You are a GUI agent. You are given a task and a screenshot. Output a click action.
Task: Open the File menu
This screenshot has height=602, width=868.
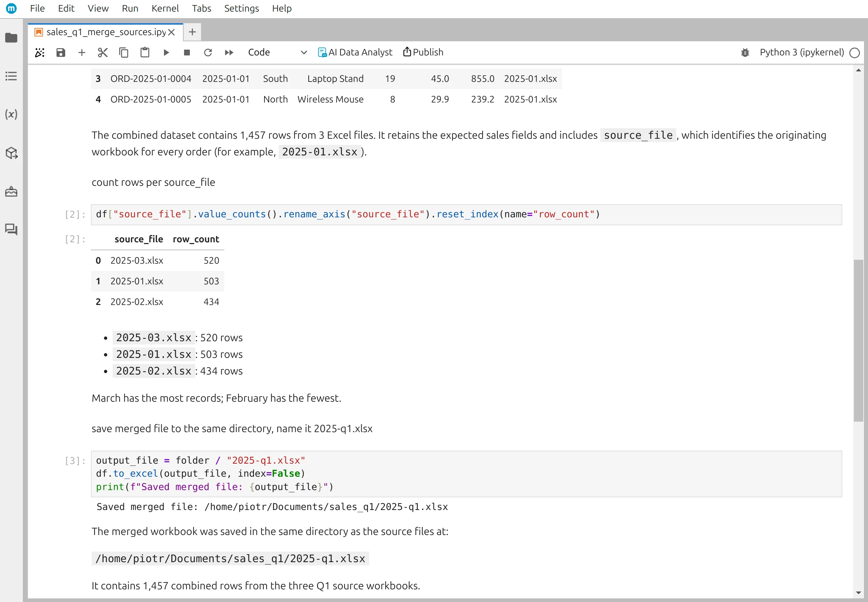click(37, 8)
